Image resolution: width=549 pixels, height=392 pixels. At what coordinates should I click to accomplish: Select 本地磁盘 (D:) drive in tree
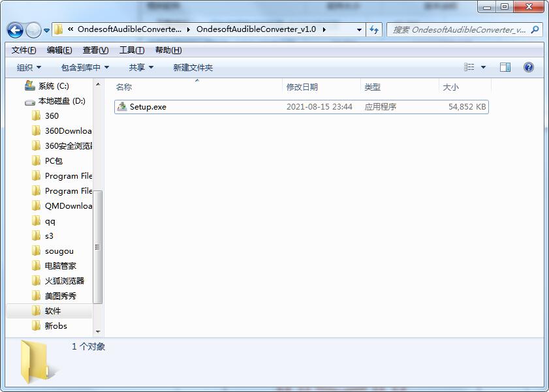(61, 101)
